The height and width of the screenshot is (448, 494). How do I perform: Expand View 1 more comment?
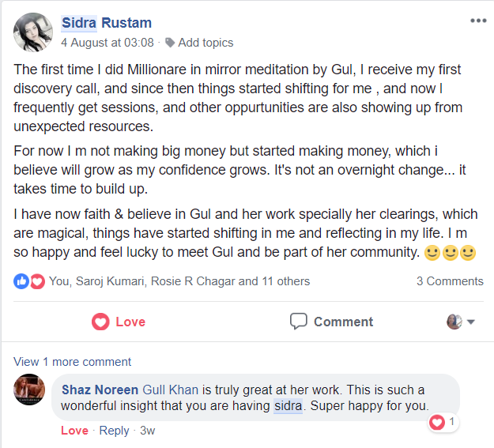coord(73,362)
